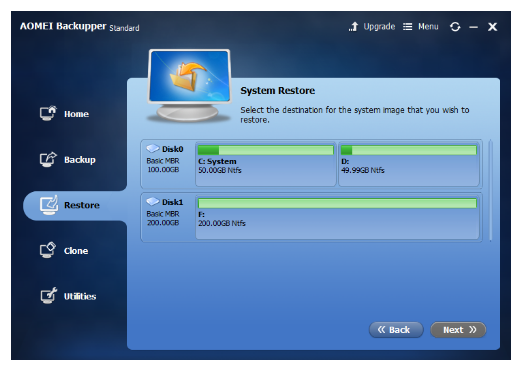Select 'C: System' partition label
Image resolution: width=523 pixels, height=368 pixels.
[217, 161]
